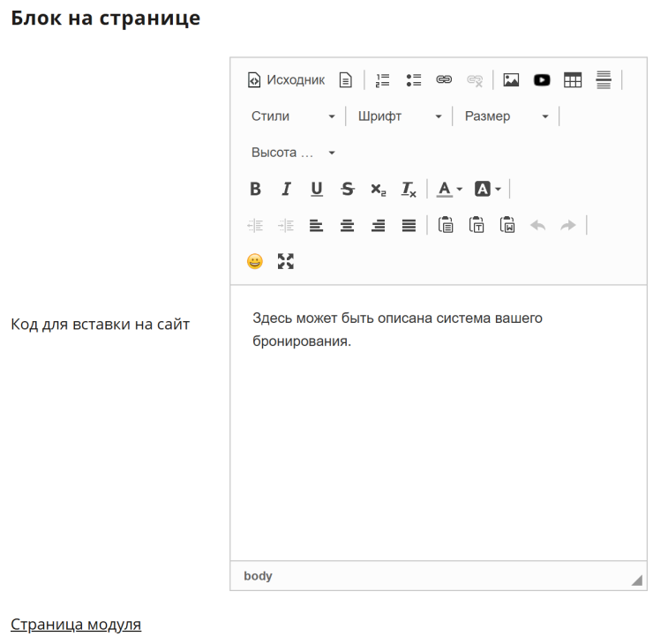Select the body element path
Viewport: 653px width, 644px height.
pyautogui.click(x=258, y=576)
